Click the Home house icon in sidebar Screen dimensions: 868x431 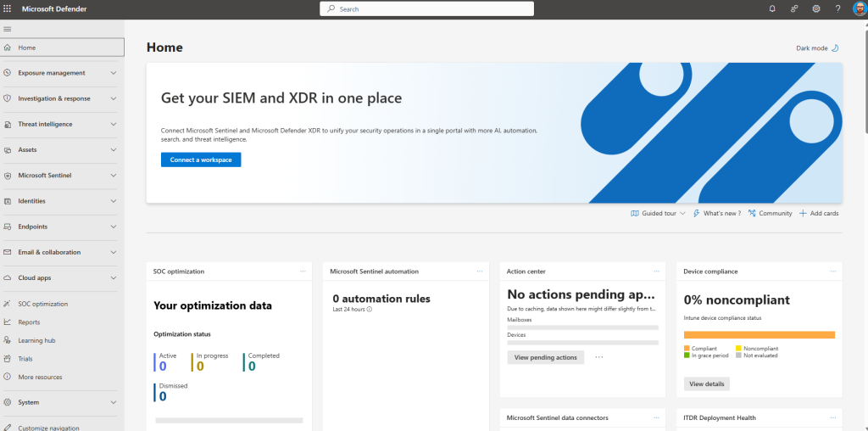pos(7,48)
